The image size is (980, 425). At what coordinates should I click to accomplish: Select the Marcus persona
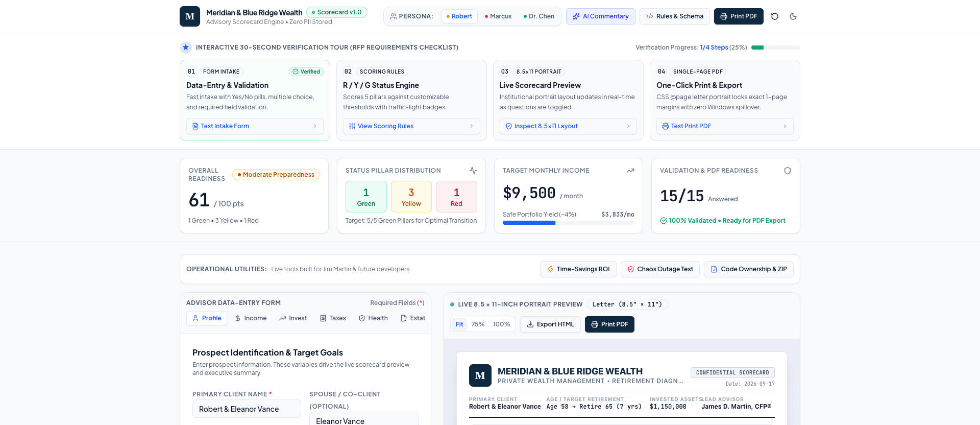498,16
